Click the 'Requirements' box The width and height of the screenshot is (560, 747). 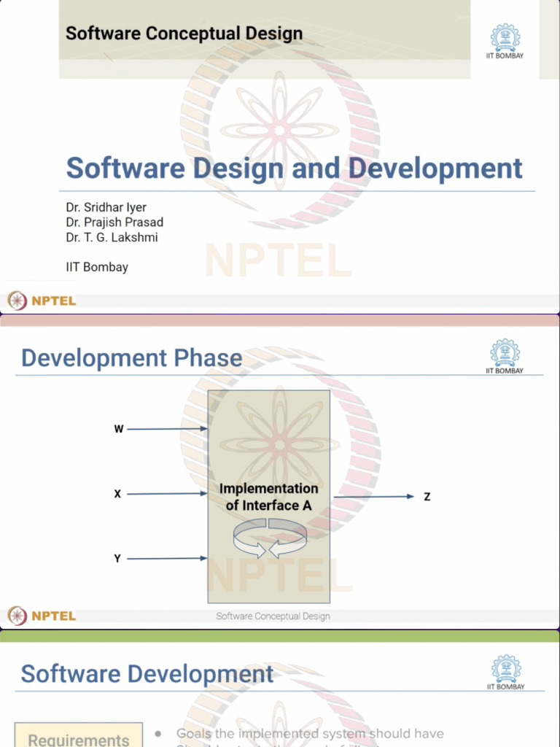[79, 735]
